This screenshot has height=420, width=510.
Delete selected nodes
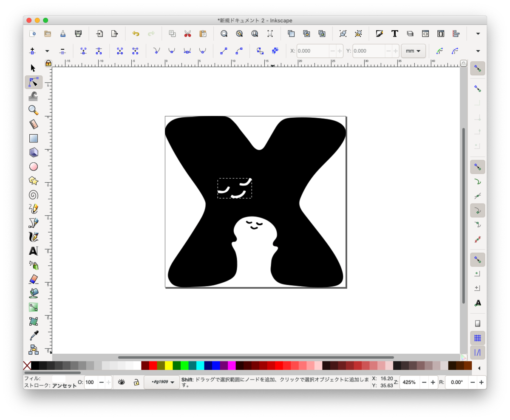tap(62, 51)
